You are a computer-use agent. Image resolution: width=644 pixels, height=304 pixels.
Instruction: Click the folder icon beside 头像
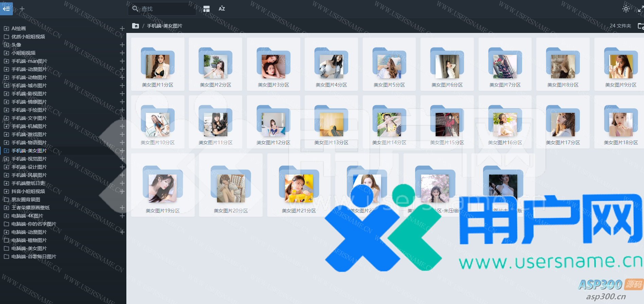(6, 45)
